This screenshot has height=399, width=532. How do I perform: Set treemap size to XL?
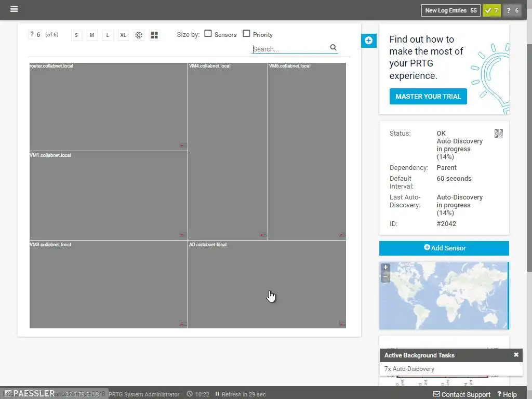click(x=123, y=35)
